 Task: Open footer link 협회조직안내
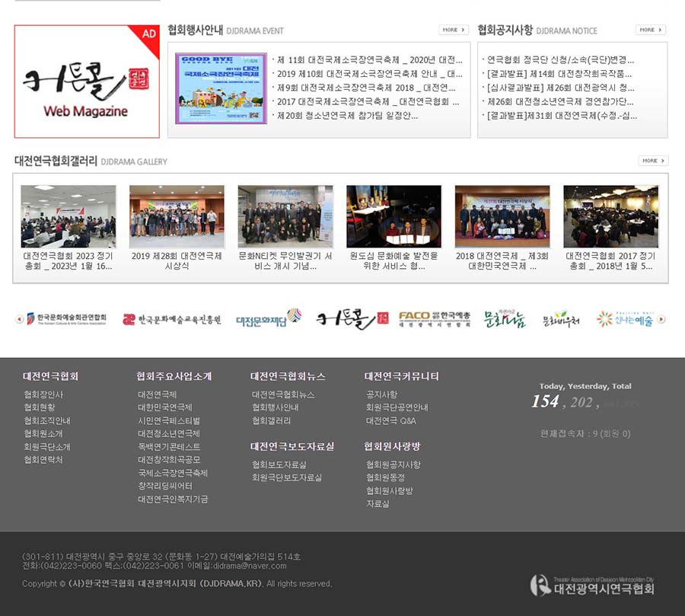tap(47, 420)
